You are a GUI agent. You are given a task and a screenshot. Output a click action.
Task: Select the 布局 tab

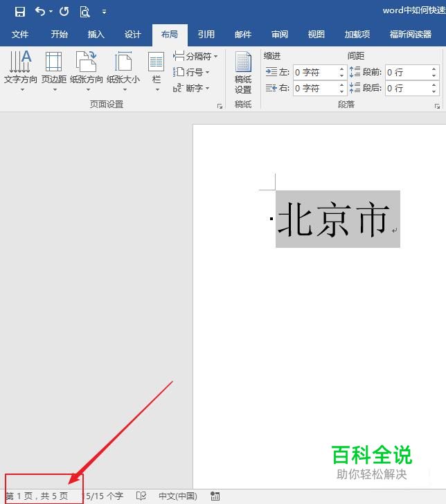tap(170, 34)
